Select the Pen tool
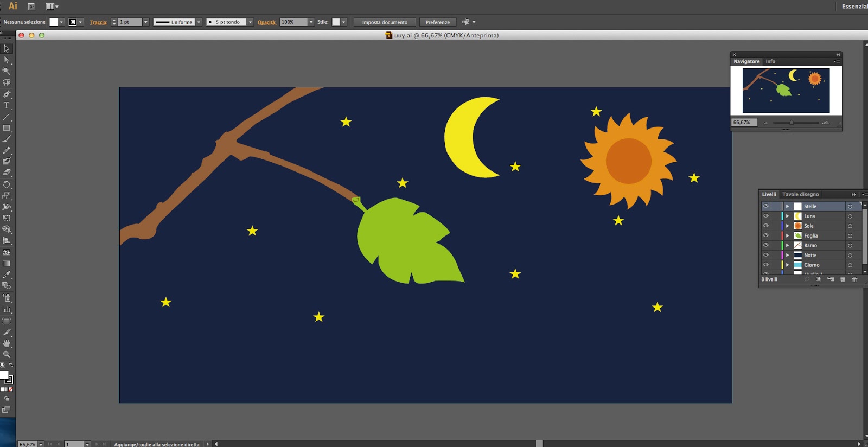The height and width of the screenshot is (447, 868). click(7, 94)
